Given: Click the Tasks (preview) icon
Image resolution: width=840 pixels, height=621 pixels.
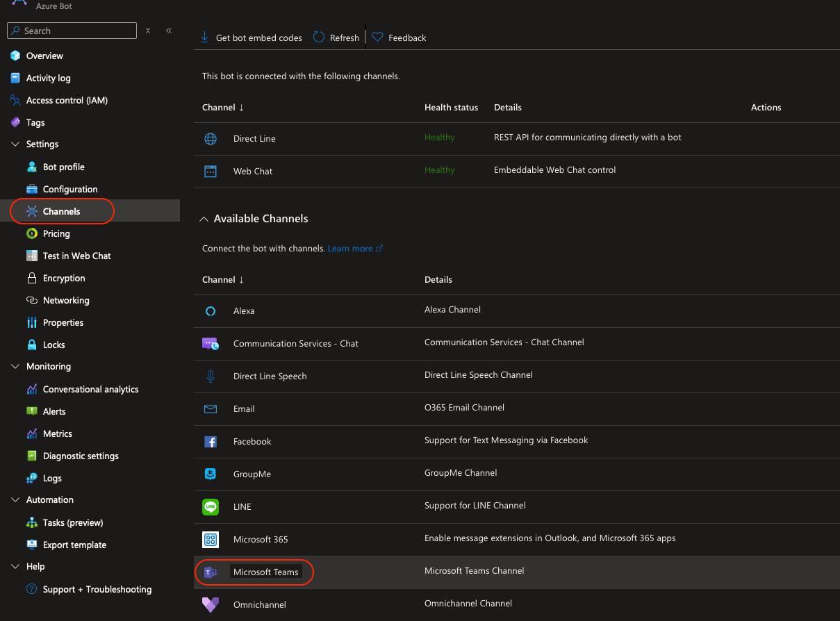Looking at the screenshot, I should coord(32,522).
